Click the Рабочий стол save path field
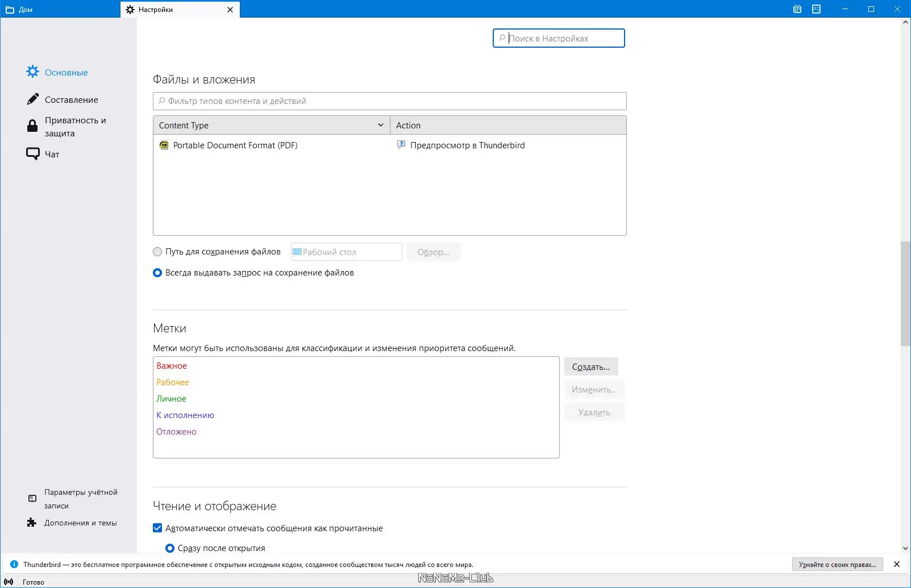 [347, 252]
